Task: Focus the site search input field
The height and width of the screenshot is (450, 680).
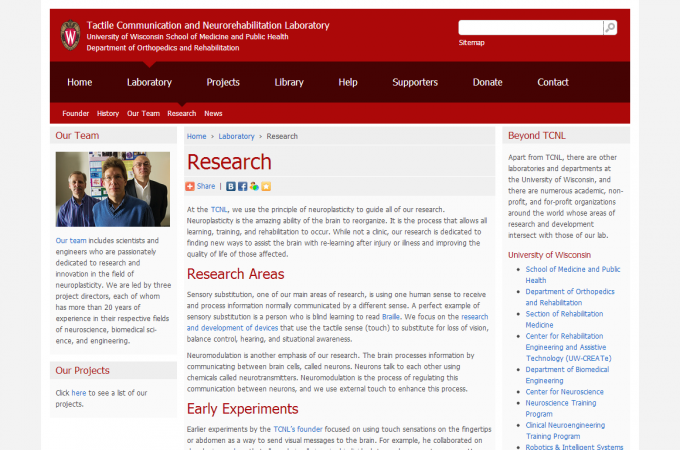Action: [x=531, y=28]
